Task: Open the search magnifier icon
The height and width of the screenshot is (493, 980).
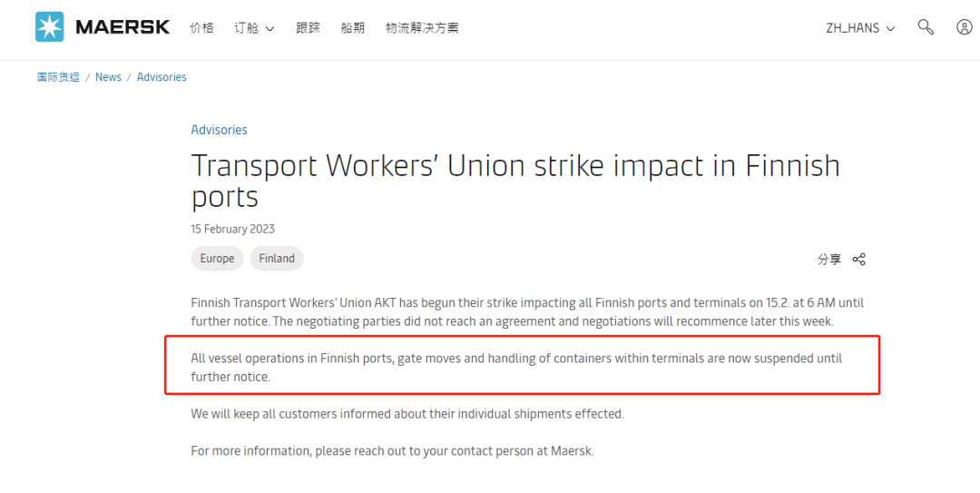Action: point(926,27)
